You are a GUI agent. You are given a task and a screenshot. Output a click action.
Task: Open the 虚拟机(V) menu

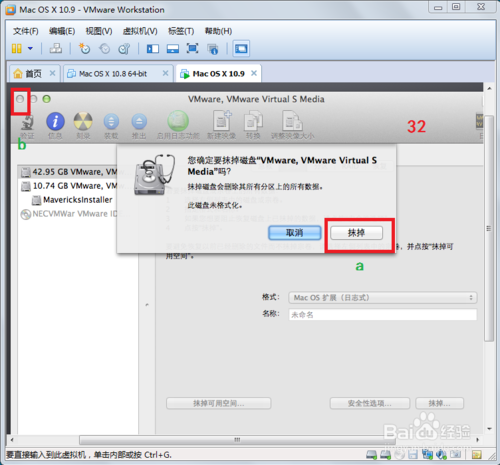coord(140,31)
